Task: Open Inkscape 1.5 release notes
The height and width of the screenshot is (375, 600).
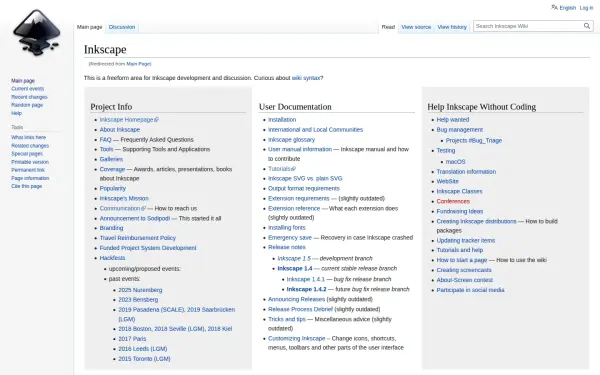Action: pyautogui.click(x=294, y=259)
